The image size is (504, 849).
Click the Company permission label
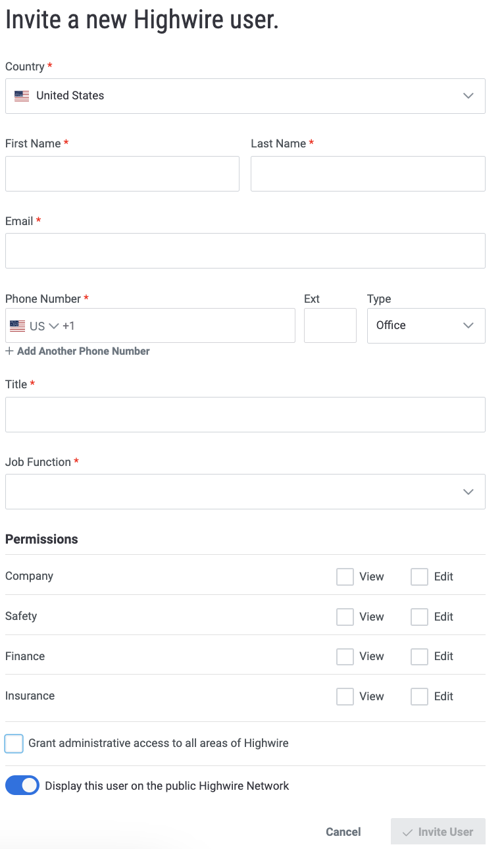coord(29,576)
